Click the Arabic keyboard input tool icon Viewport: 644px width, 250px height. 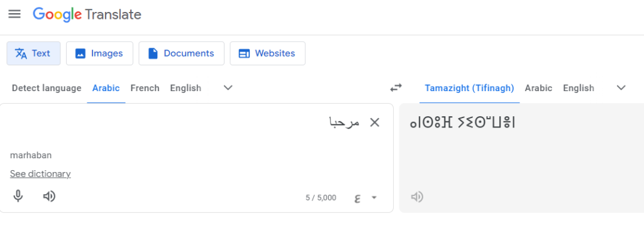357,198
